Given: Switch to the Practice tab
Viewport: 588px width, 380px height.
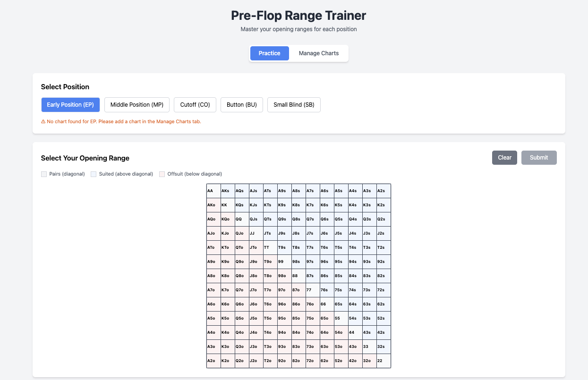Looking at the screenshot, I should (270, 53).
